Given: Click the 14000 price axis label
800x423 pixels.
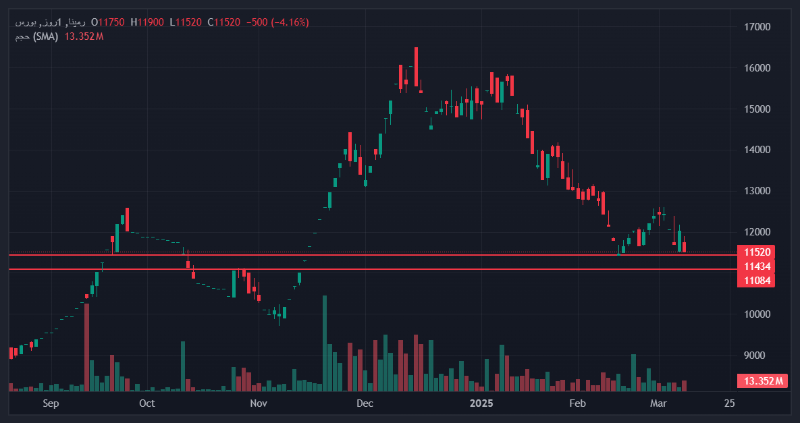Looking at the screenshot, I should coord(757,150).
